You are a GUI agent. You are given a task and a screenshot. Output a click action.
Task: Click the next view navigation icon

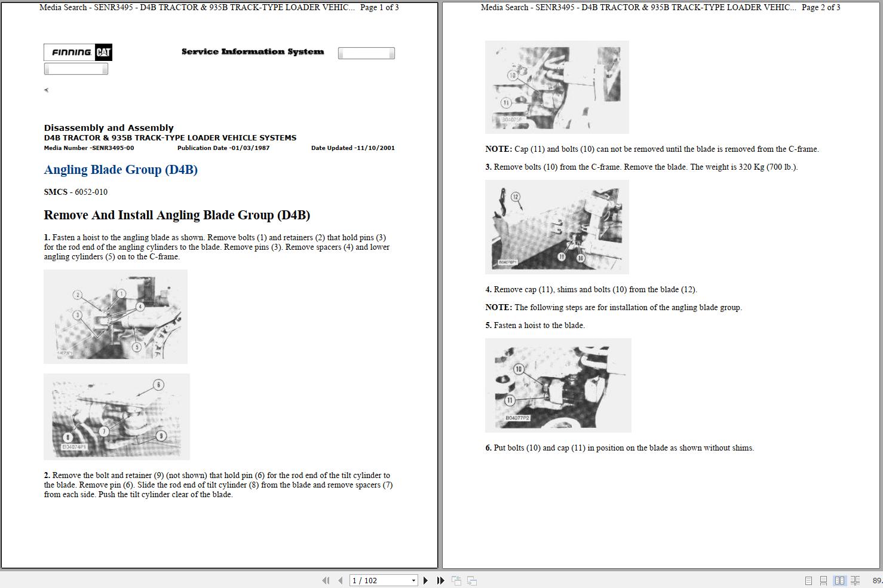pyautogui.click(x=471, y=580)
